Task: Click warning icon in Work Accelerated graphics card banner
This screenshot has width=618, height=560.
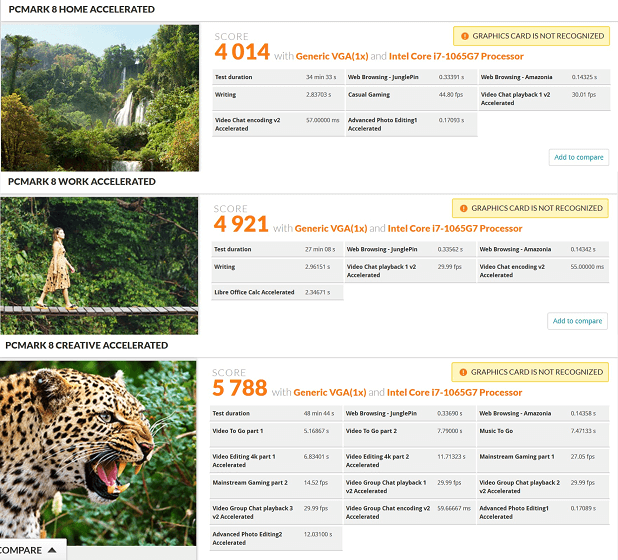Action: (464, 208)
